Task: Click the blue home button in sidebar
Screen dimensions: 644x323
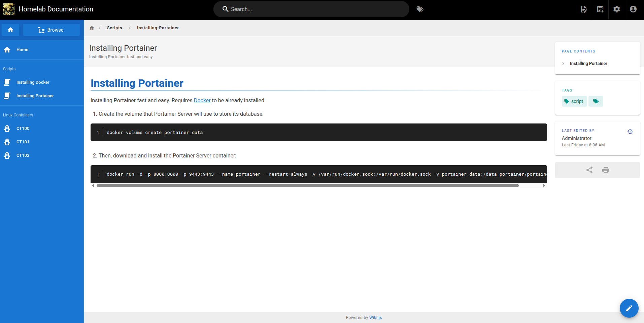Action: coord(10,30)
